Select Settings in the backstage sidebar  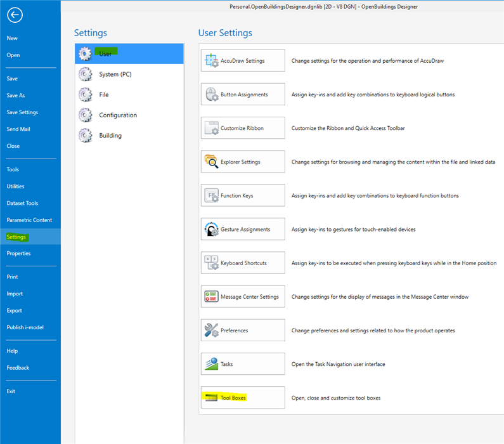click(30, 237)
